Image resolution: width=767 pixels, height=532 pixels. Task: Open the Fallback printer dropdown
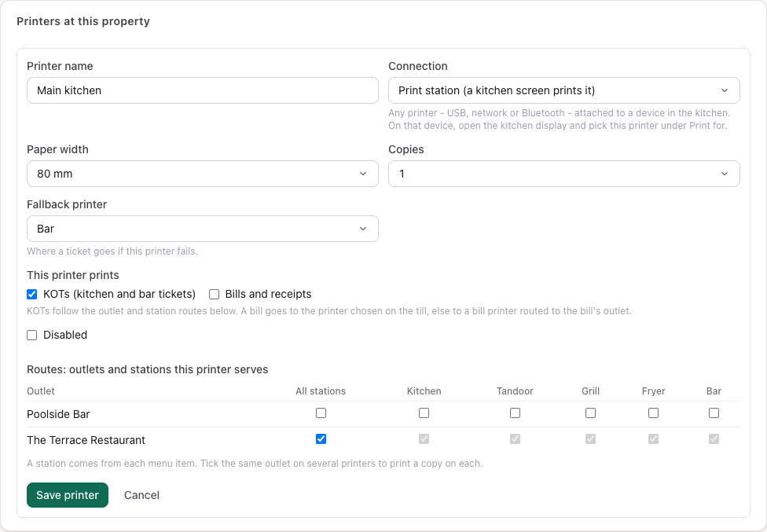203,229
